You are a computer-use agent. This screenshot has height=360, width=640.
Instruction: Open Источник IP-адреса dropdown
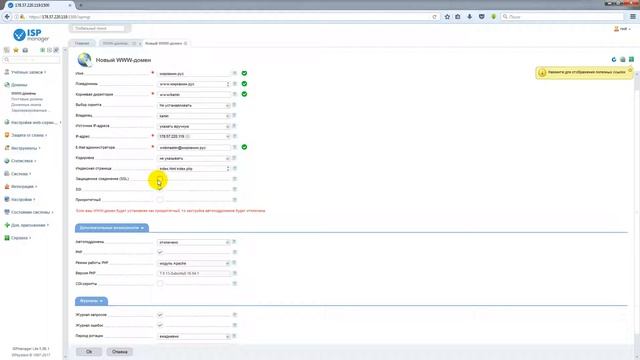coord(194,126)
